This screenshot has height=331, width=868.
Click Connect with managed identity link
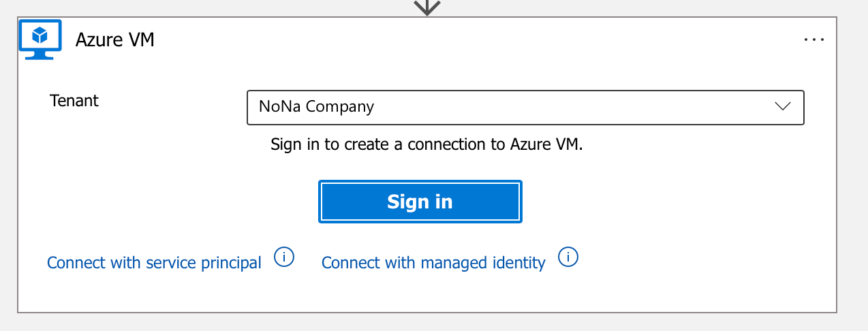click(x=433, y=263)
